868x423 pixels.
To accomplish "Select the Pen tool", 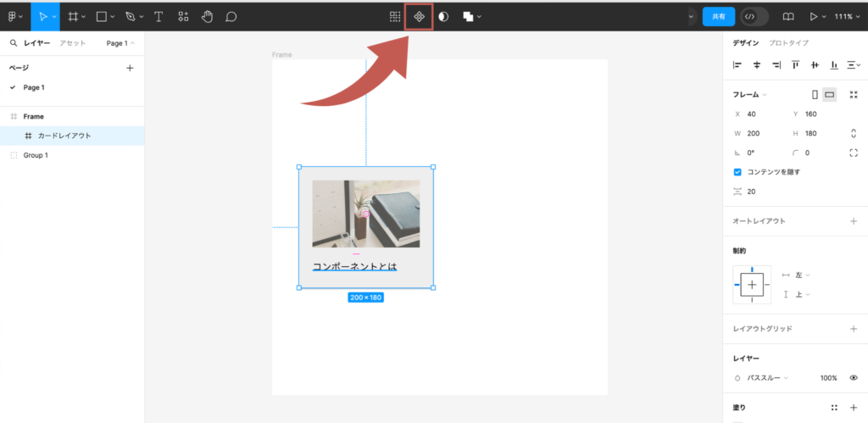I will click(x=130, y=17).
